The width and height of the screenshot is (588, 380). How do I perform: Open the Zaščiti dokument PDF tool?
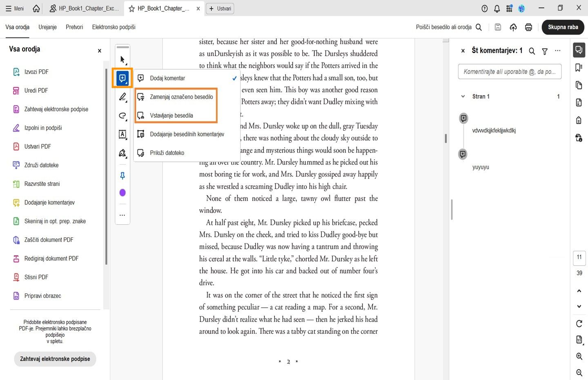(43, 240)
